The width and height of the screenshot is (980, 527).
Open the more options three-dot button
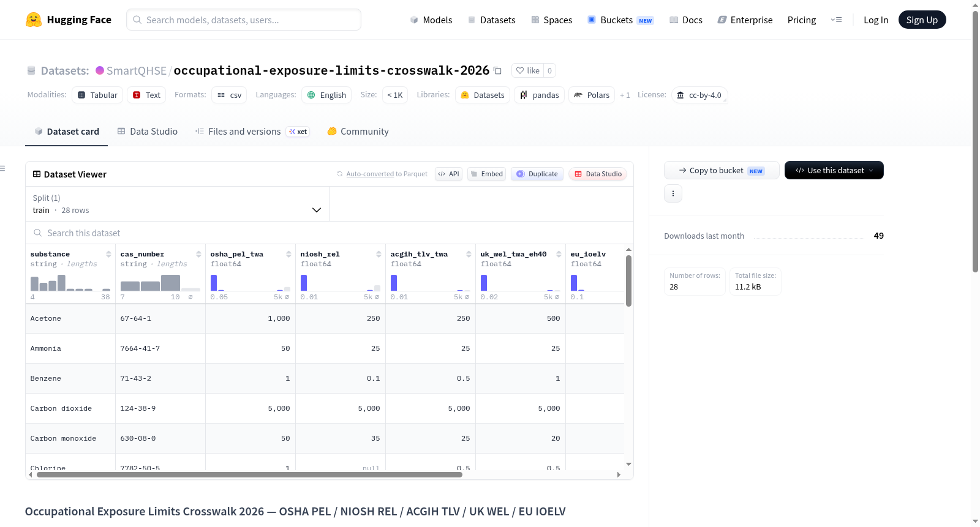673,193
